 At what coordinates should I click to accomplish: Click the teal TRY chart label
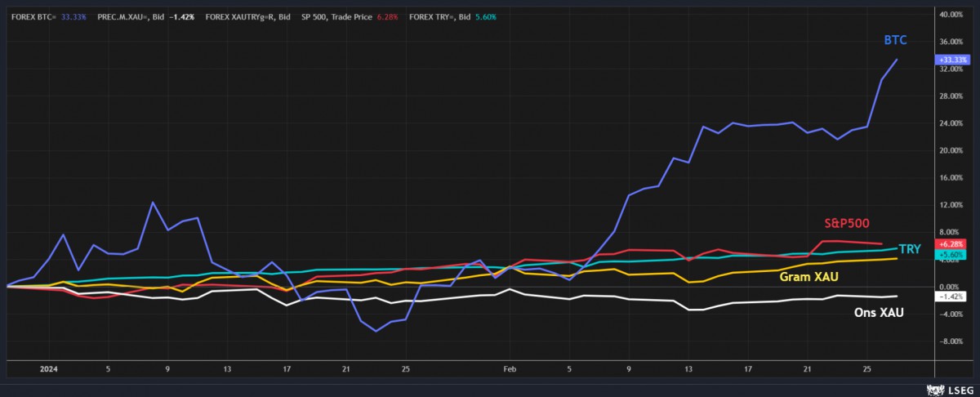point(910,248)
